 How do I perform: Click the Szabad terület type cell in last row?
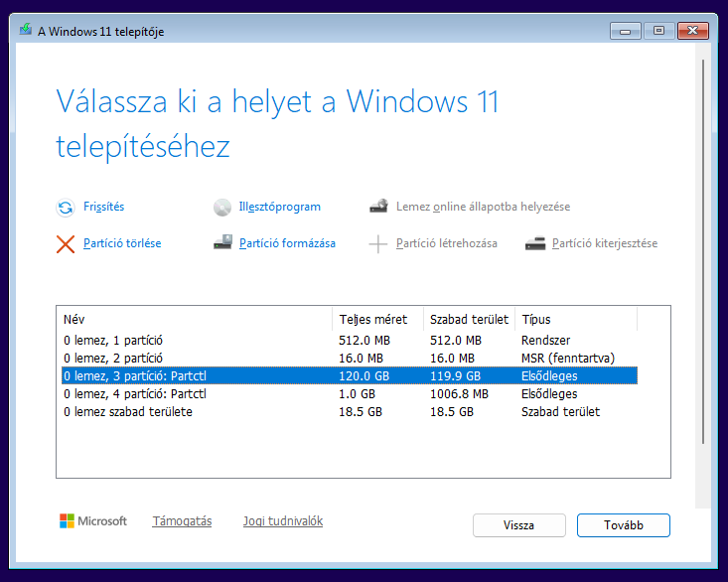pos(560,411)
